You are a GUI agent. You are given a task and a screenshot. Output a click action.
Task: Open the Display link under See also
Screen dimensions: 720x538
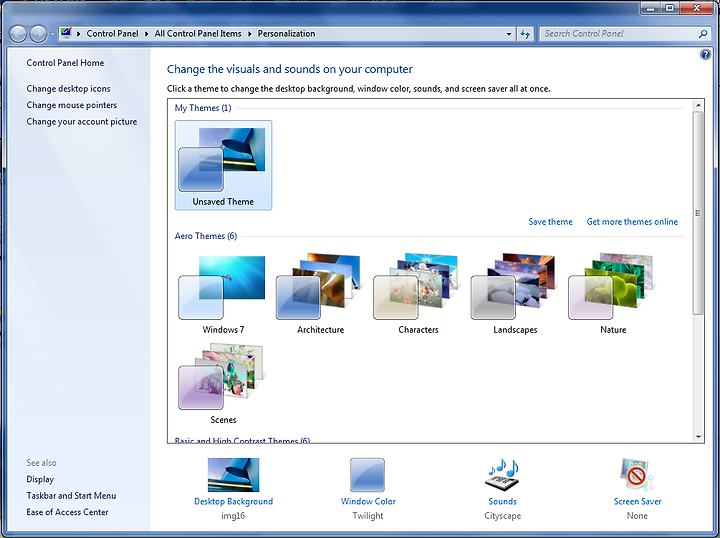40,479
